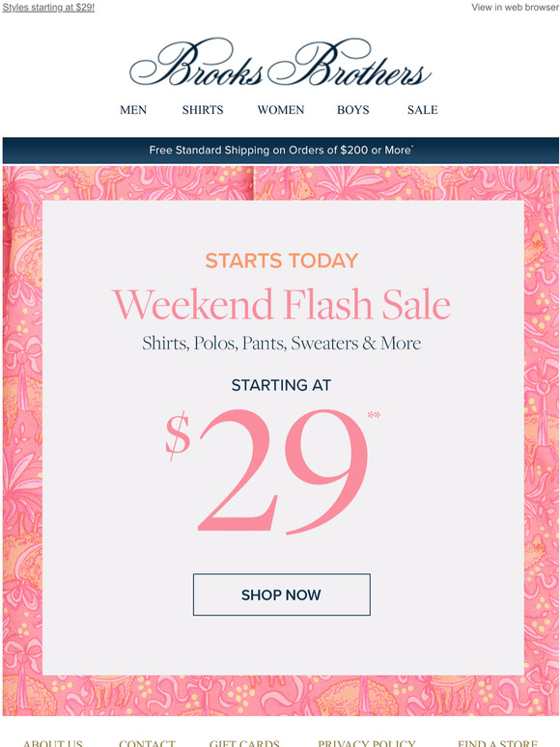Click the Free Standard Shipping banner
Image resolution: width=560 pixels, height=747 pixels.
point(281,151)
